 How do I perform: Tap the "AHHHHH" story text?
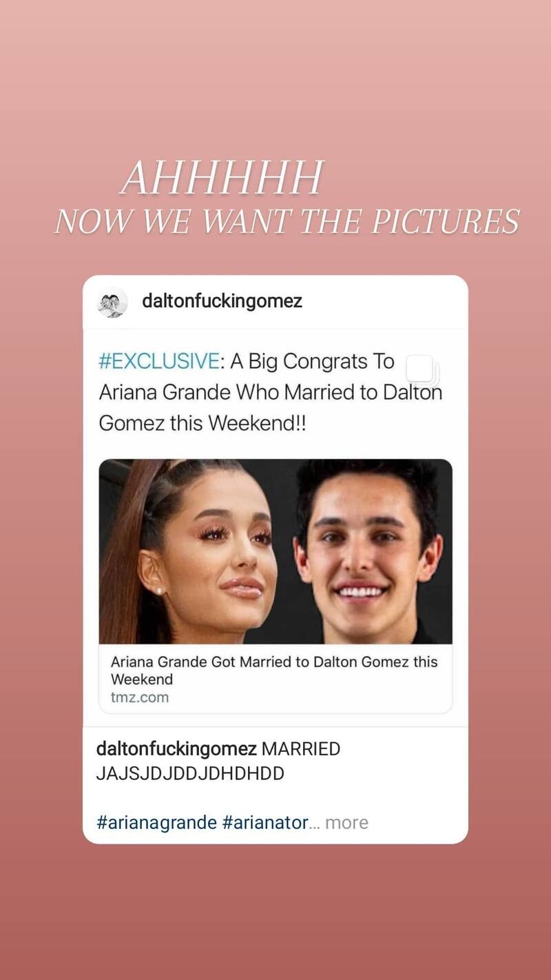coord(222,178)
